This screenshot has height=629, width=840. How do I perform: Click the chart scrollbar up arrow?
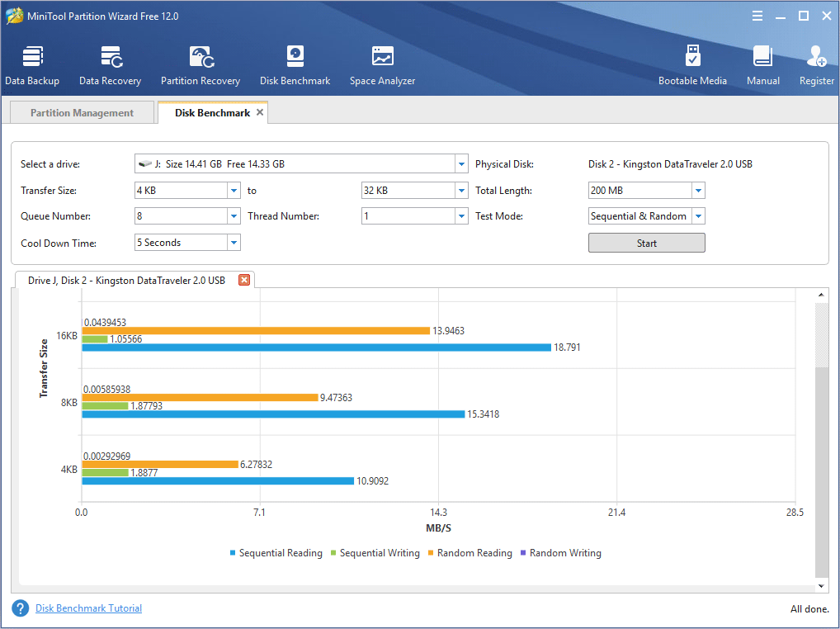click(x=821, y=296)
